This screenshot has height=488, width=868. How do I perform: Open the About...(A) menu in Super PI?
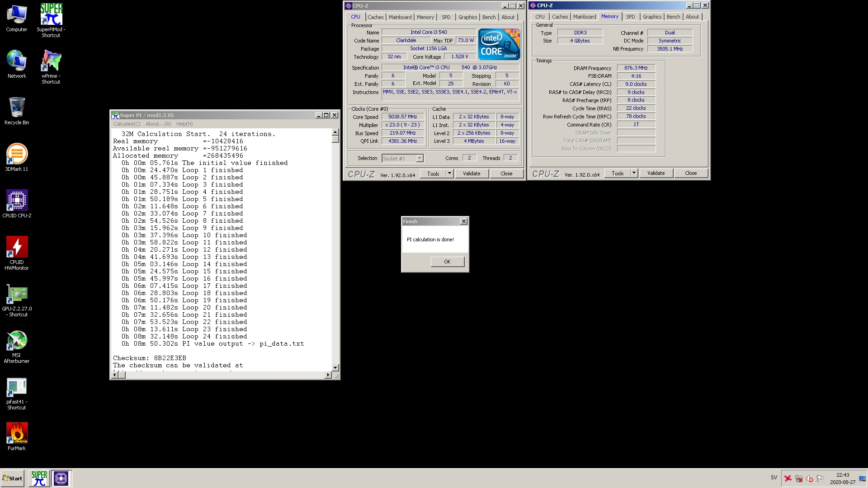tap(158, 124)
